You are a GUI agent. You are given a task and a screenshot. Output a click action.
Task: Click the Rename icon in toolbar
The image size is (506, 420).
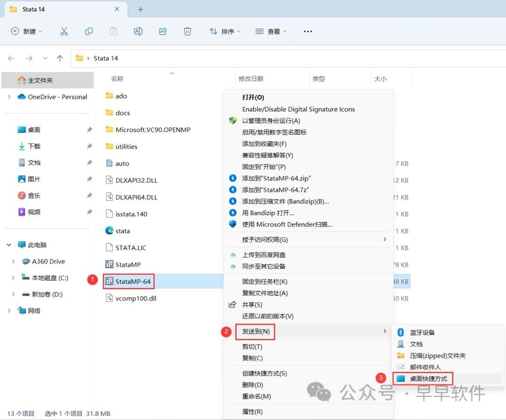click(x=138, y=31)
